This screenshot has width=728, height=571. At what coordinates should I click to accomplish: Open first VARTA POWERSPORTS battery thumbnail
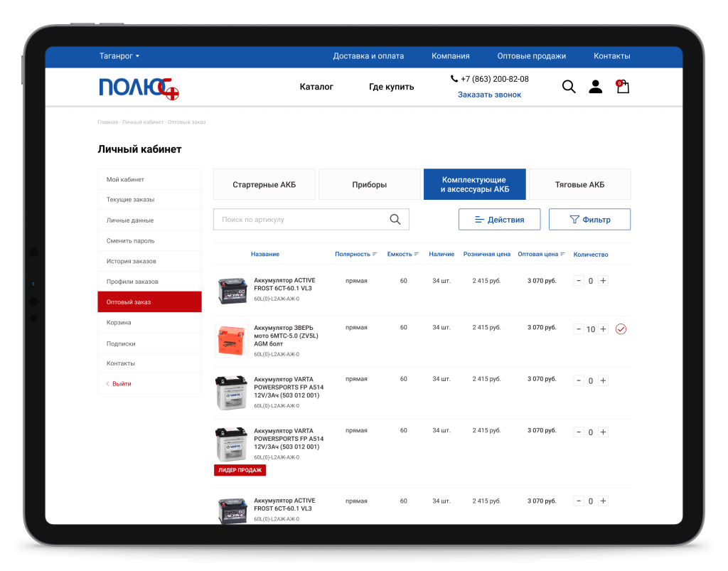pyautogui.click(x=231, y=393)
